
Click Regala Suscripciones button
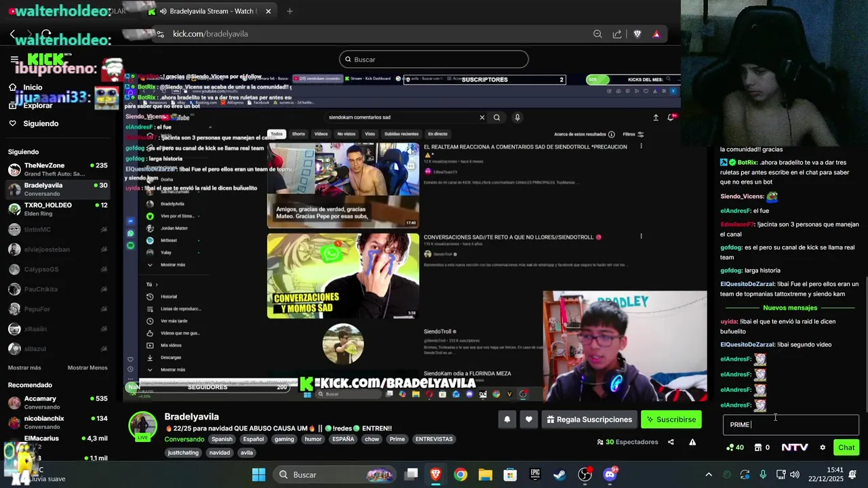[589, 420]
